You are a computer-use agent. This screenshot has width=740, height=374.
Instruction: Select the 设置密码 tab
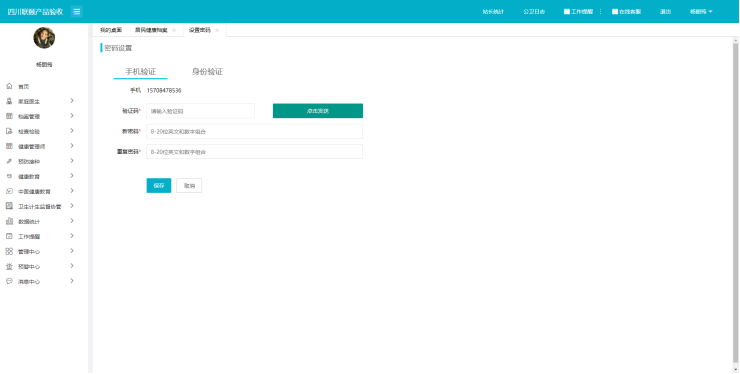(x=200, y=30)
